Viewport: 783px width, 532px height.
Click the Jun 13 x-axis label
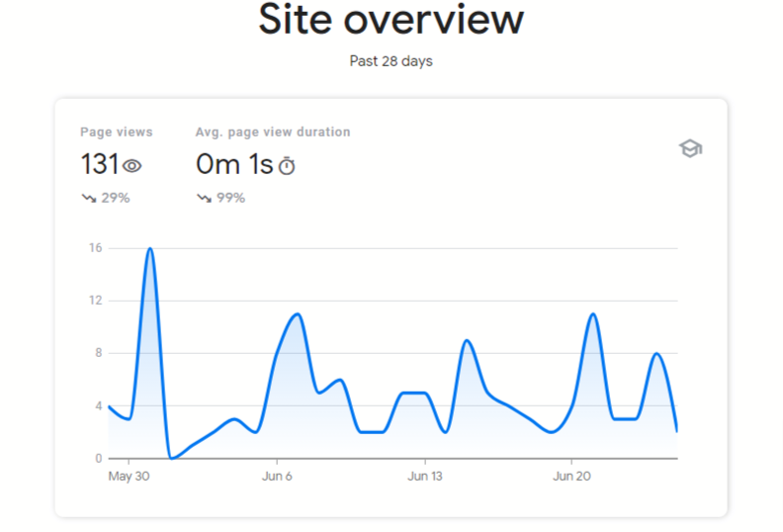coord(424,476)
